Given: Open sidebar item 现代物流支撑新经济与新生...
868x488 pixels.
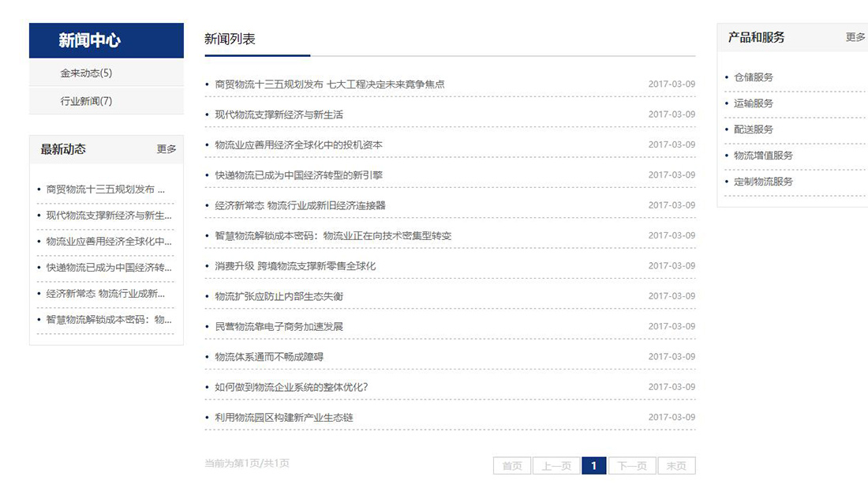Looking at the screenshot, I should tap(109, 216).
